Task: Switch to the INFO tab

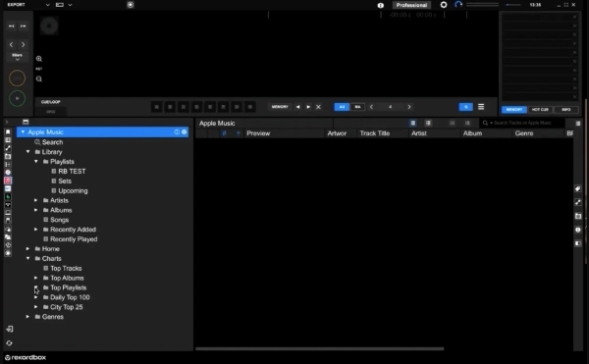Action: click(x=566, y=110)
